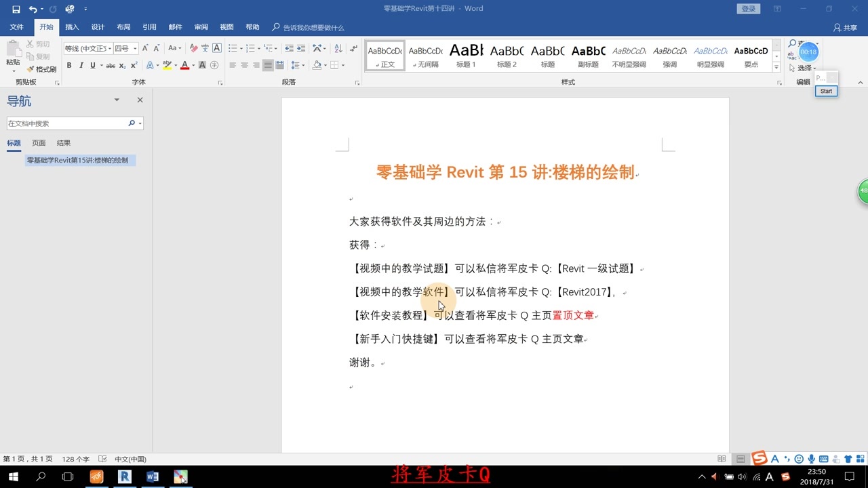Toggle Align Right paragraph alignment

coord(256,66)
